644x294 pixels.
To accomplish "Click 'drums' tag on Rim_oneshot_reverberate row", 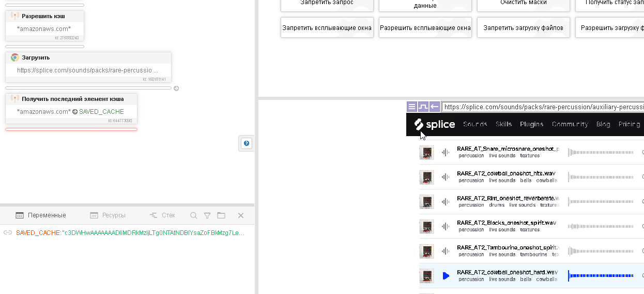I will [497, 205].
